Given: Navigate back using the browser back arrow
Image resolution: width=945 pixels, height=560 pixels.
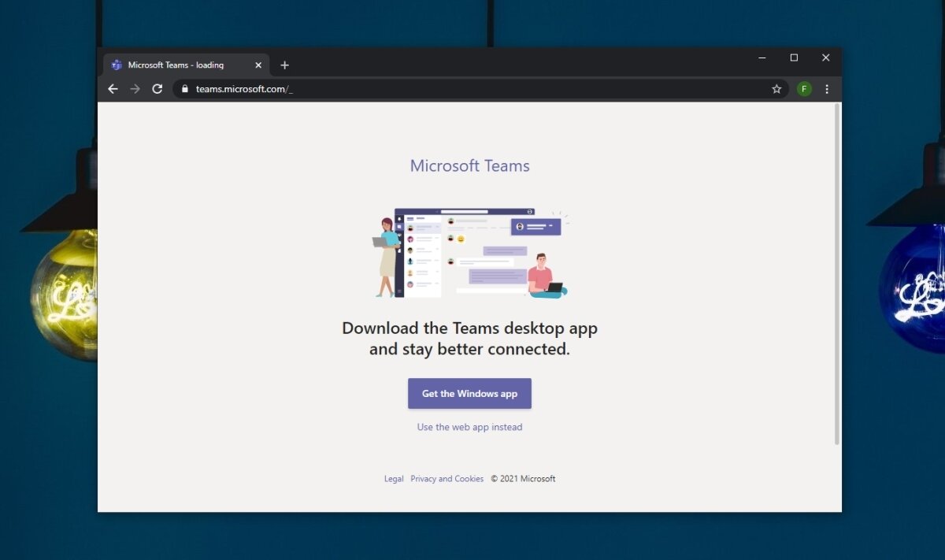Looking at the screenshot, I should (113, 89).
